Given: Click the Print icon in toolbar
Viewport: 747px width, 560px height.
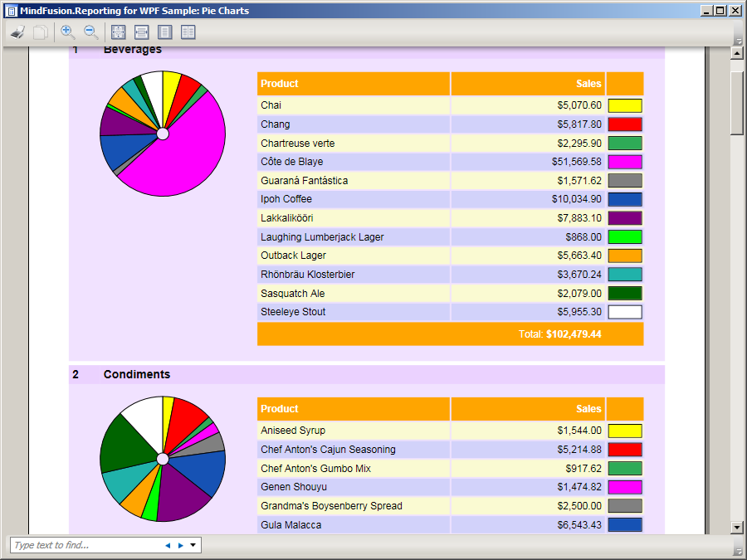Looking at the screenshot, I should click(x=17, y=32).
